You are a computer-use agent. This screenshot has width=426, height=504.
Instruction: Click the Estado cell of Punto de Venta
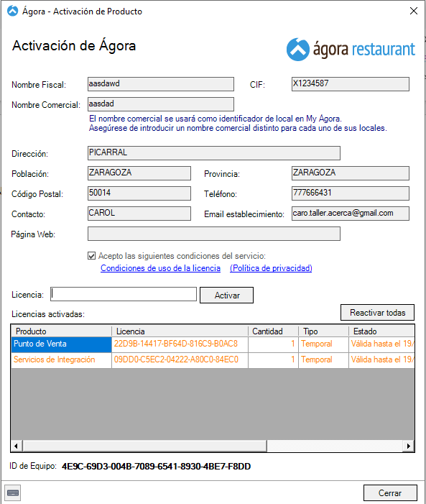coord(381,344)
